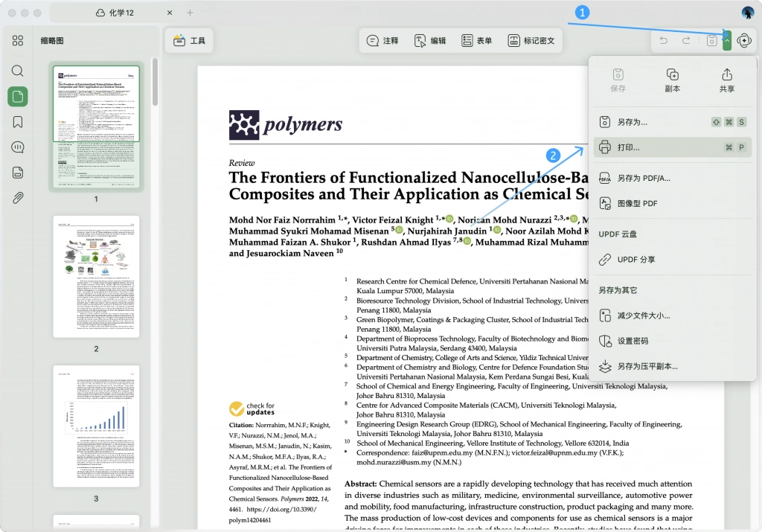Select 设置密码 menu entry
762x532 pixels.
(672, 341)
